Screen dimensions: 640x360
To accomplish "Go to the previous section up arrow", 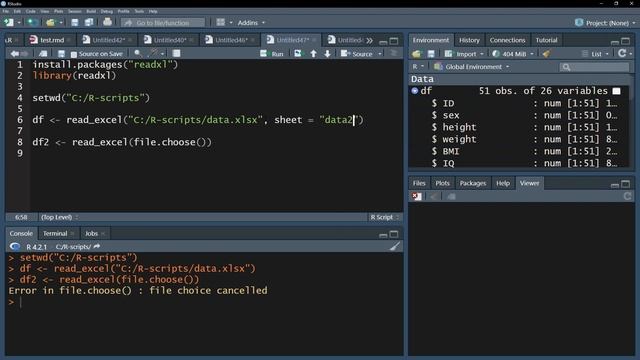I will pos(313,53).
